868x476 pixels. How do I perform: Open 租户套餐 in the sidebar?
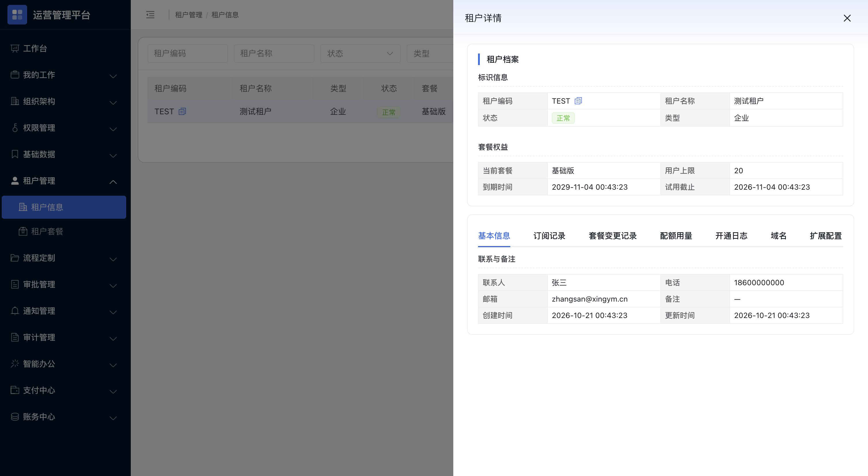pyautogui.click(x=64, y=231)
